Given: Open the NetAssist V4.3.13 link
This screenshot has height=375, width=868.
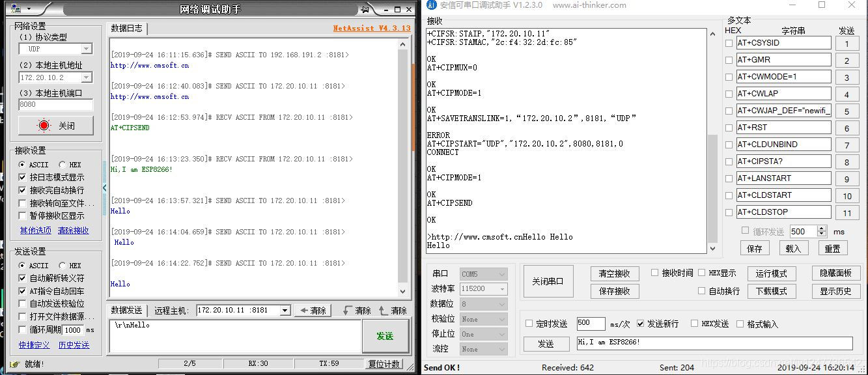Looking at the screenshot, I should tap(372, 29).
